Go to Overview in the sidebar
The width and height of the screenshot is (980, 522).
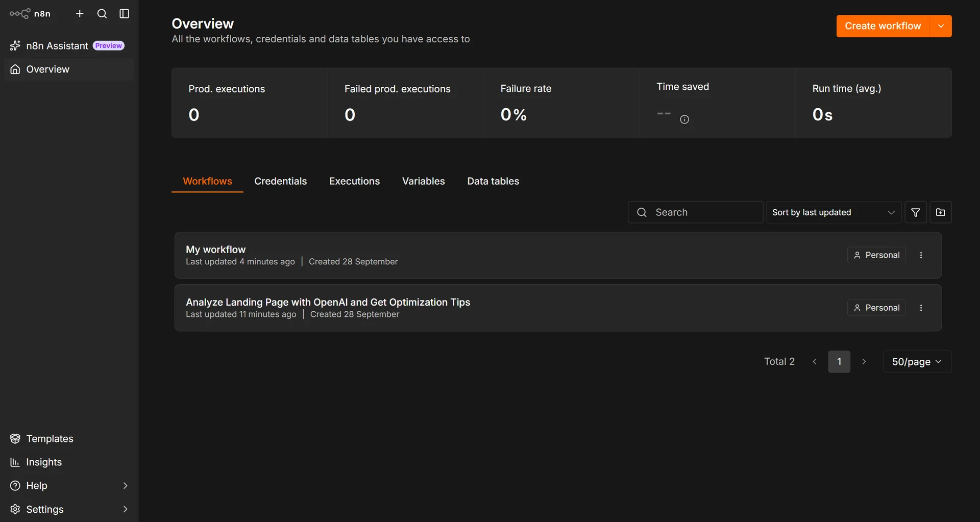[69, 69]
